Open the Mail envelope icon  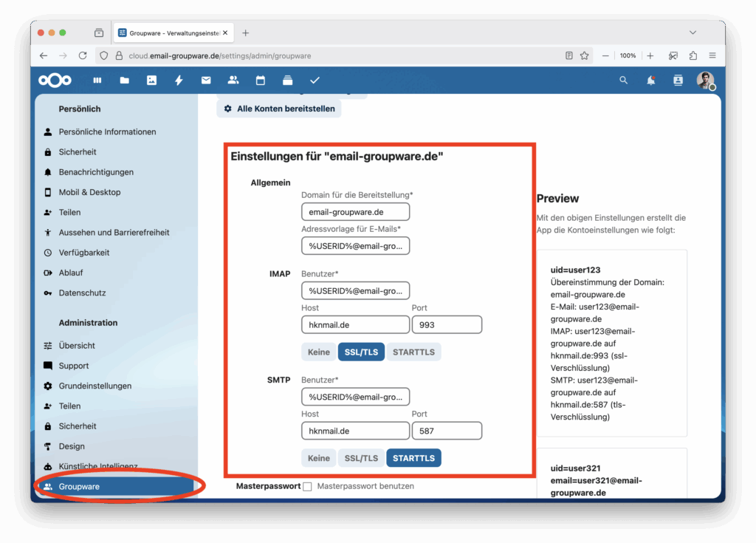[206, 80]
